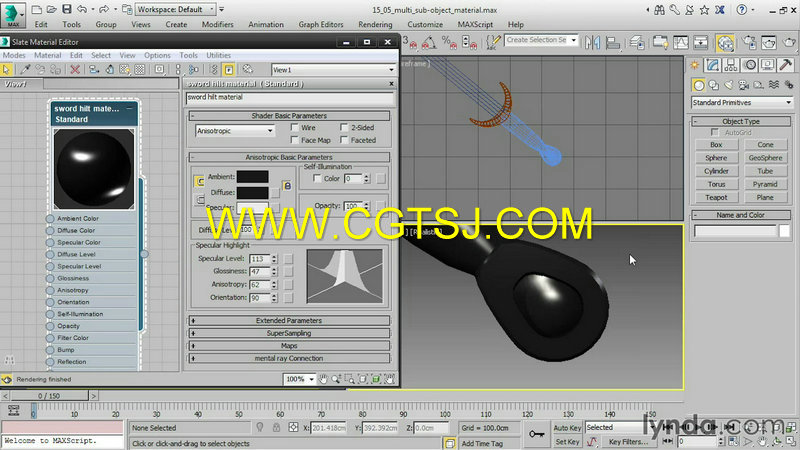Enable the Self-Illumination Color checkbox
Viewport: 800px width, 450px height.
[x=317, y=178]
